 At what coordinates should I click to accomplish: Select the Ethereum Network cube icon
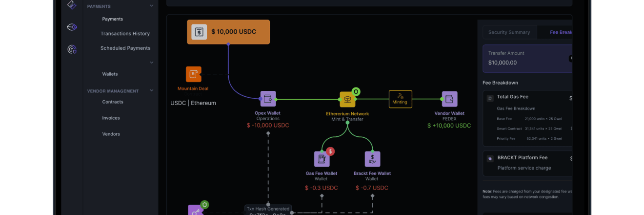coord(347,99)
